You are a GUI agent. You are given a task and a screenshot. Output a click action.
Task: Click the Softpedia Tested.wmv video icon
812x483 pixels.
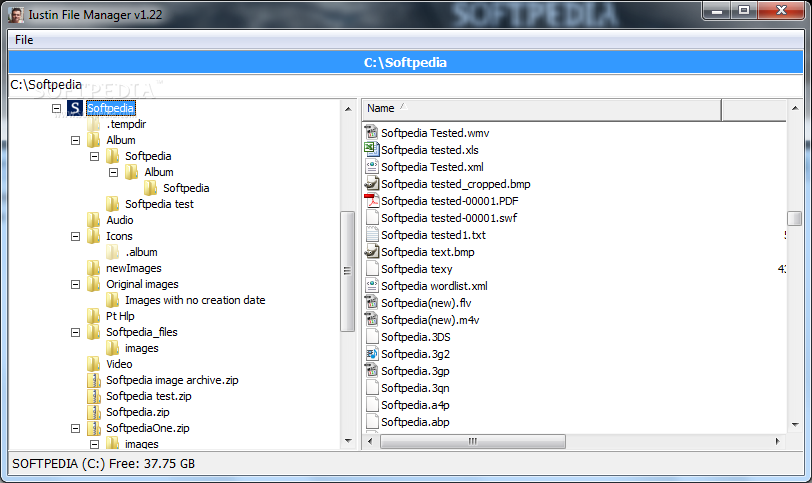pyautogui.click(x=371, y=133)
